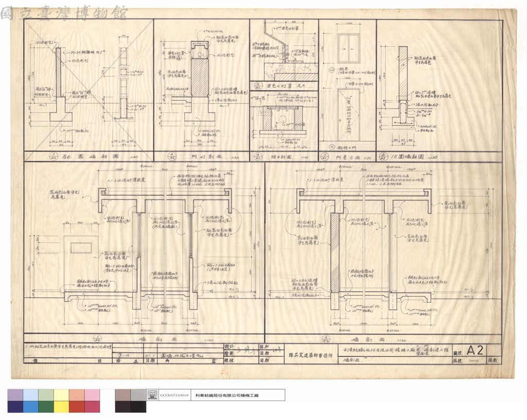
Task: Select the dark navy color swatch
Action: point(15,407)
